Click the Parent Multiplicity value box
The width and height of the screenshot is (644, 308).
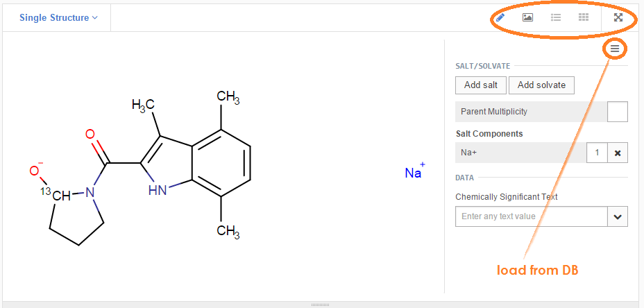617,111
